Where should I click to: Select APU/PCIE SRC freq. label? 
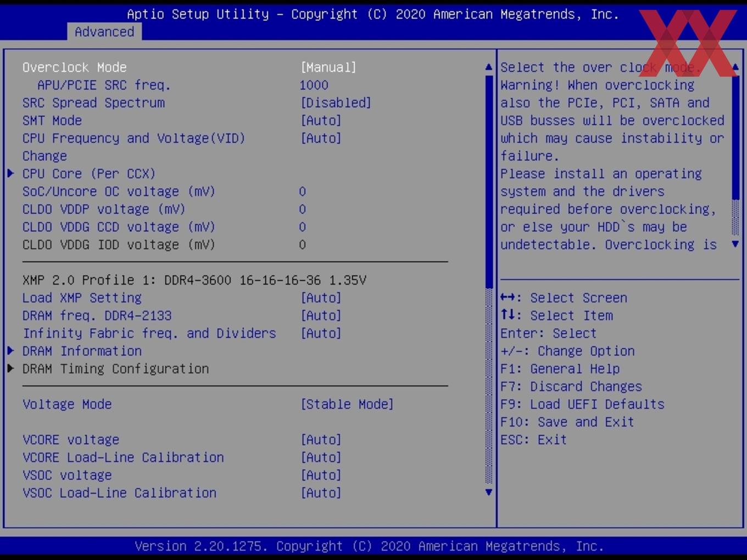pos(104,85)
